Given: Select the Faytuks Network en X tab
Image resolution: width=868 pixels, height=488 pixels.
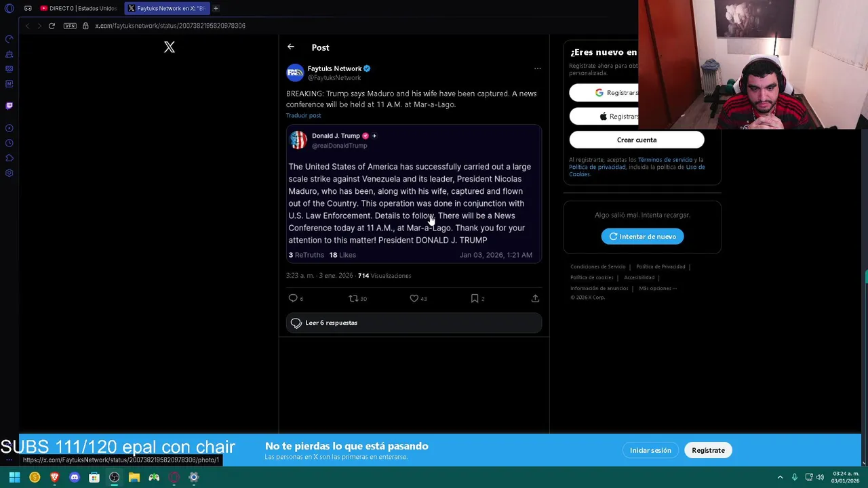Looking at the screenshot, I should 166,8.
